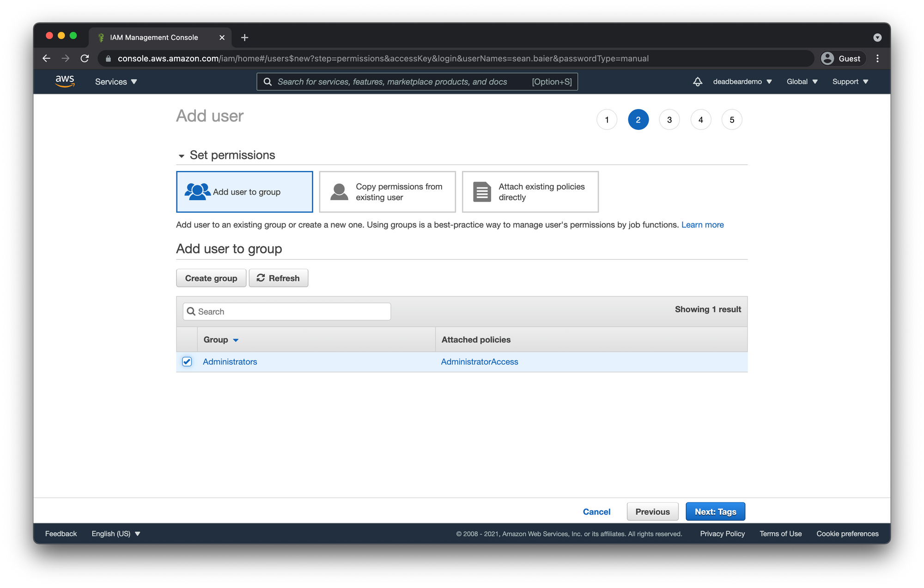Click the group search input field
This screenshot has width=924, height=588.
pyautogui.click(x=286, y=311)
